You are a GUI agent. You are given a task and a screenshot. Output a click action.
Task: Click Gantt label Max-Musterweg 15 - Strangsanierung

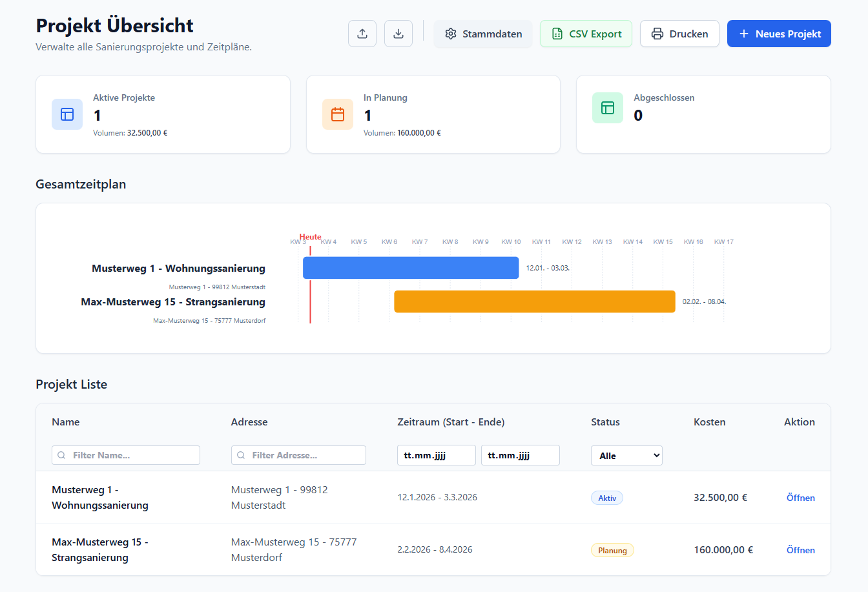click(173, 302)
